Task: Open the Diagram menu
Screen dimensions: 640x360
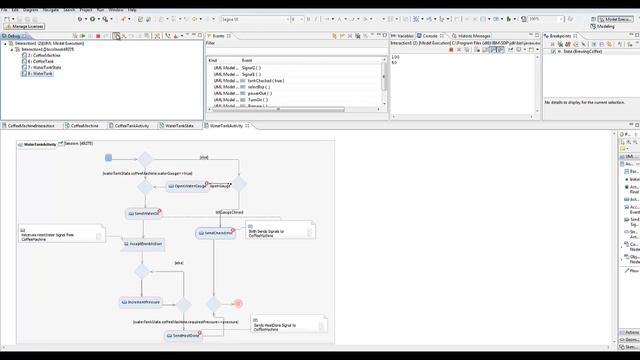Action: click(31, 10)
